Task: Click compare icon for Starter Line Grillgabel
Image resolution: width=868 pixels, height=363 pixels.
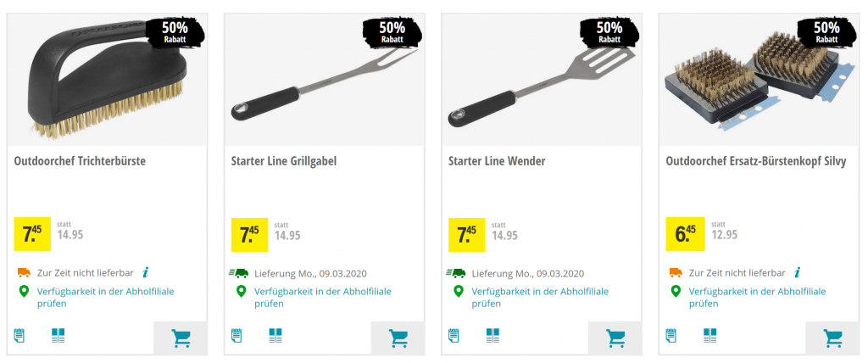Action: point(275,336)
